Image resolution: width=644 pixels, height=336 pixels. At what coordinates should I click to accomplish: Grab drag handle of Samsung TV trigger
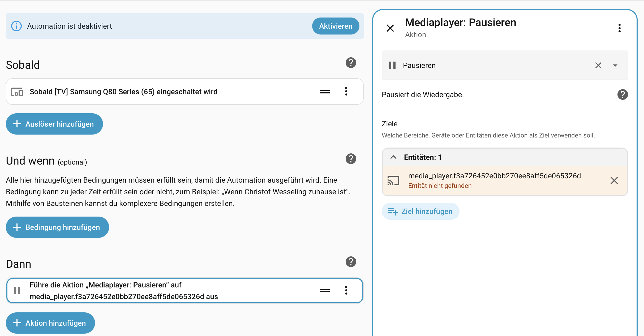coord(325,92)
